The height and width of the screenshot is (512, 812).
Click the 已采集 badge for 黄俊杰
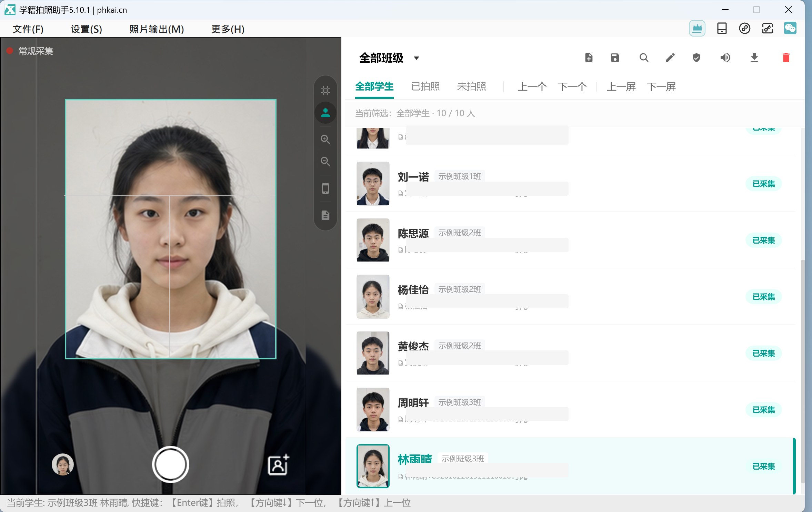(763, 354)
